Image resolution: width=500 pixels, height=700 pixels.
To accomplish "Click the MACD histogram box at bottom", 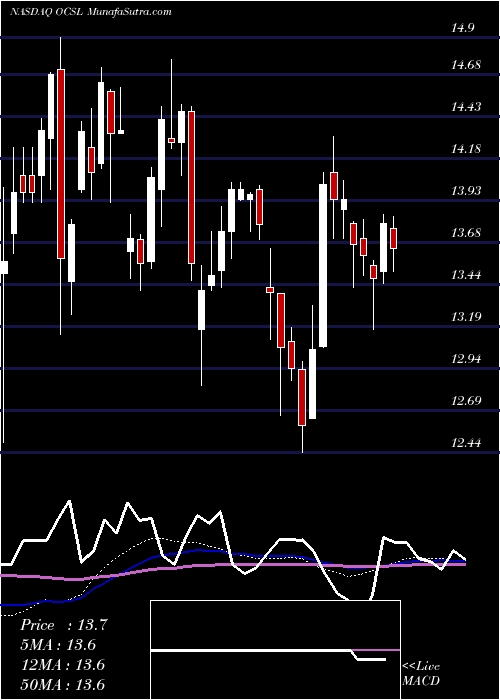I will click(x=275, y=650).
